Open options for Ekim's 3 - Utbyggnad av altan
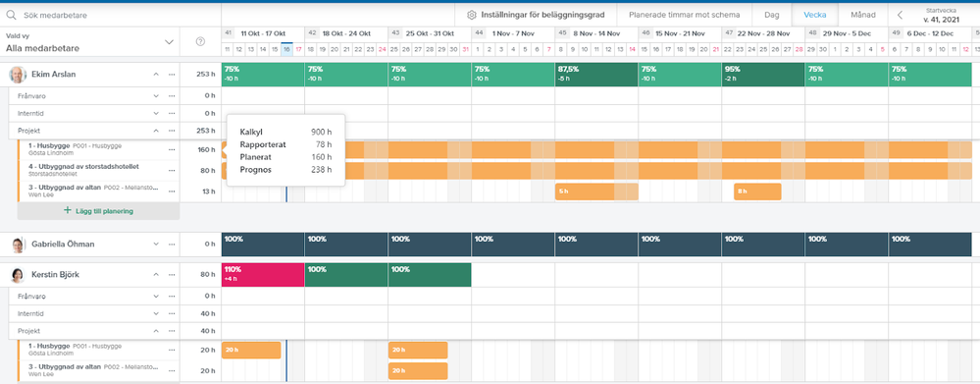Screen dimensions: 980x384 tap(172, 192)
